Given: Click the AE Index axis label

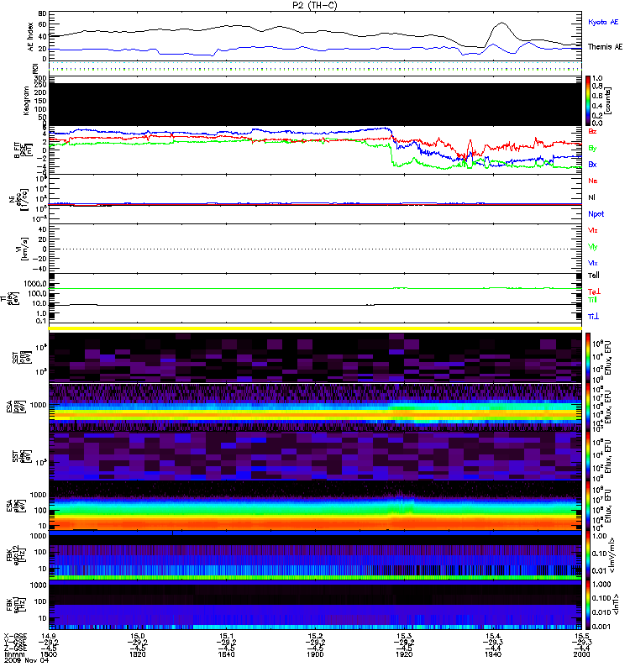Looking at the screenshot, I should pyautogui.click(x=30, y=37).
